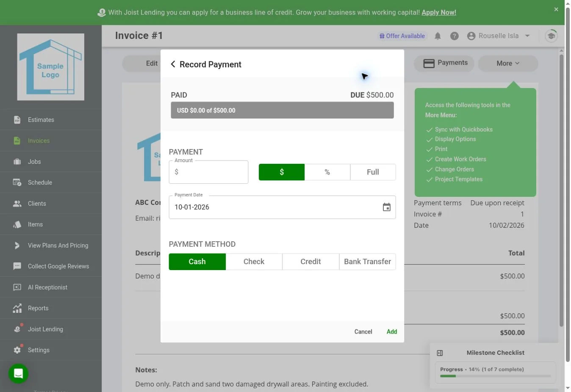Screen dimensions: 571x392
Task: Click the Milestone Checklist title
Action: point(495,353)
